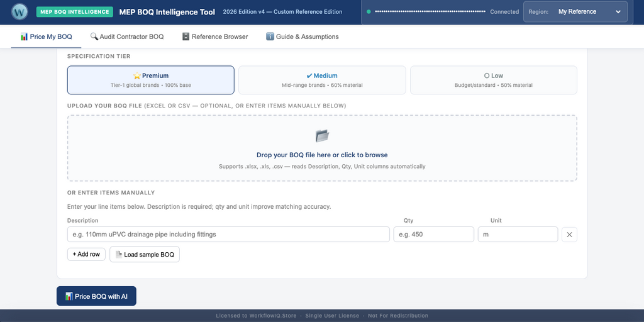Open the Audit Contractor BOQ tab
This screenshot has width=644, height=322.
(127, 36)
